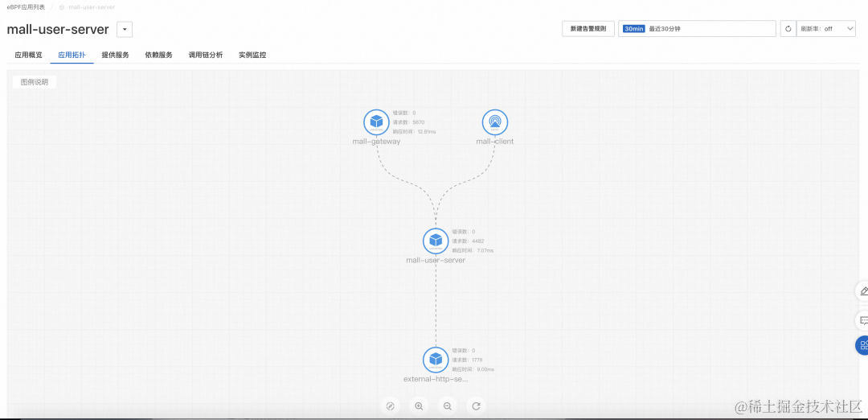Screen dimensions: 868x420
Task: Click the external-http-se... node label
Action: point(436,379)
